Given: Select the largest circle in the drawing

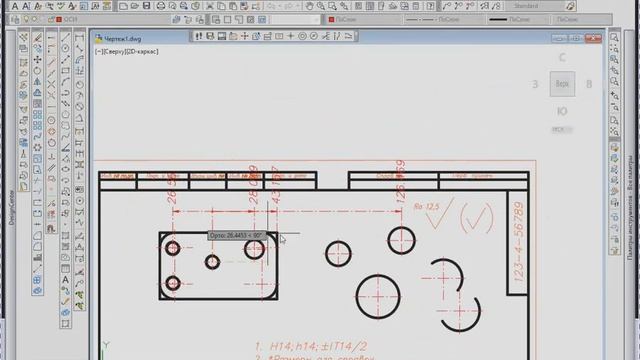Looking at the screenshot, I should (378, 297).
